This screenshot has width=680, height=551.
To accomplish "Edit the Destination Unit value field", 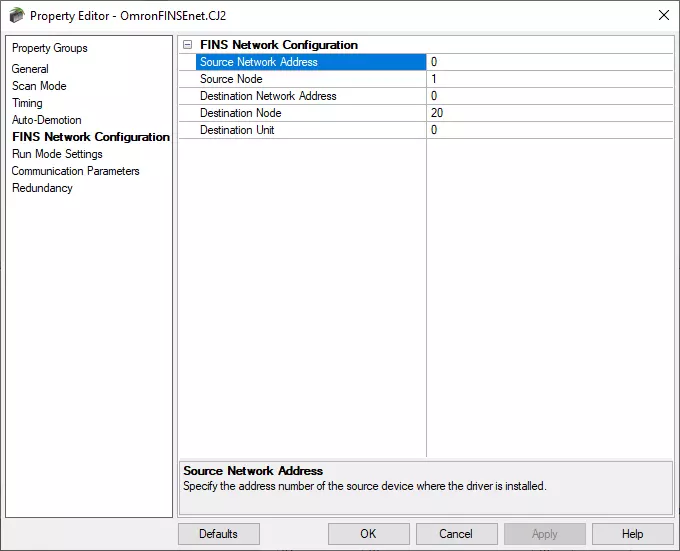I will tap(549, 130).
